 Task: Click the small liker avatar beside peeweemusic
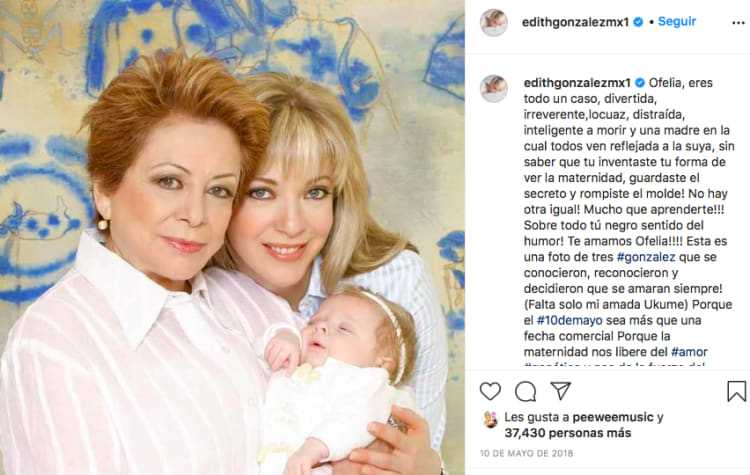click(490, 420)
